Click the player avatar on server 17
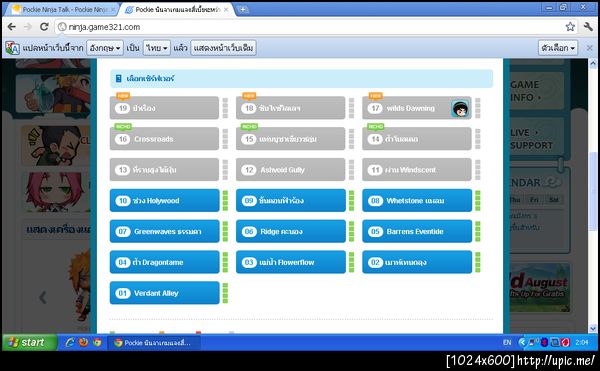Image resolution: width=600 pixels, height=371 pixels. point(460,109)
